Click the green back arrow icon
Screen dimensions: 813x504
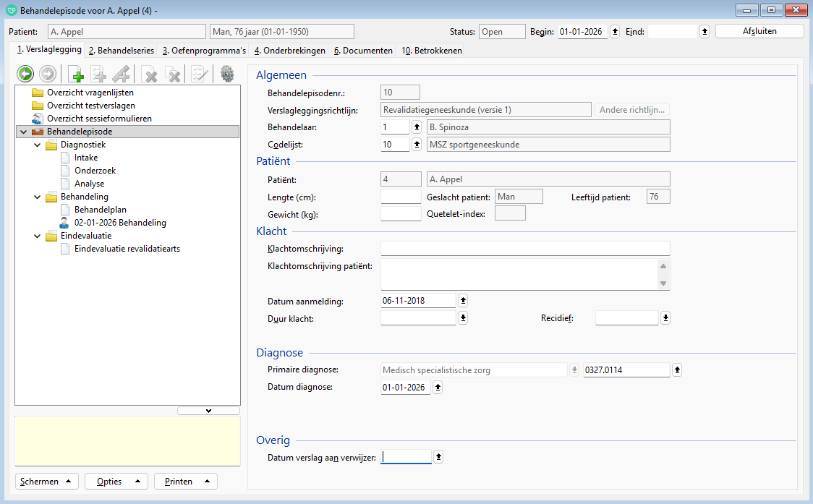(25, 74)
